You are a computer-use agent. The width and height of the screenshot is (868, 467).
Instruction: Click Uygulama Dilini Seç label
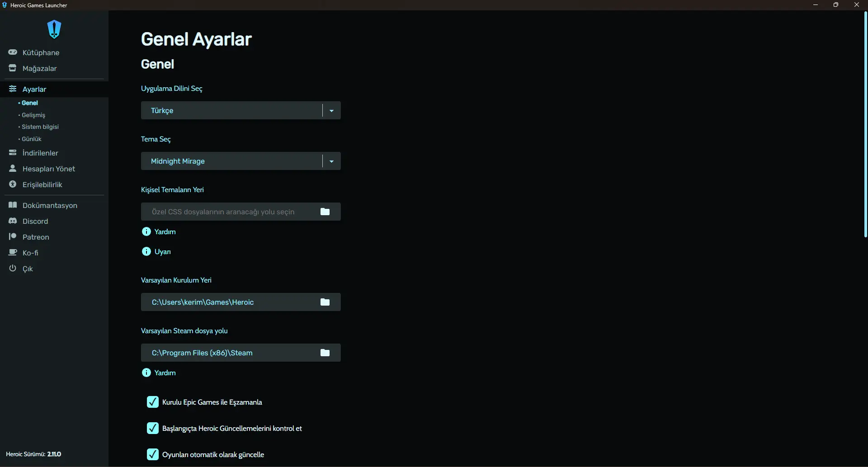pos(172,89)
